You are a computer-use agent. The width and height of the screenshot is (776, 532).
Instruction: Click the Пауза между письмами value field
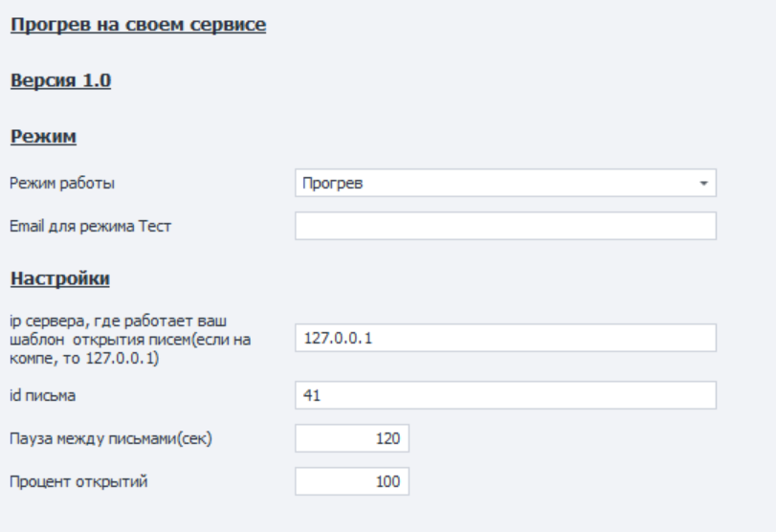[x=352, y=438]
